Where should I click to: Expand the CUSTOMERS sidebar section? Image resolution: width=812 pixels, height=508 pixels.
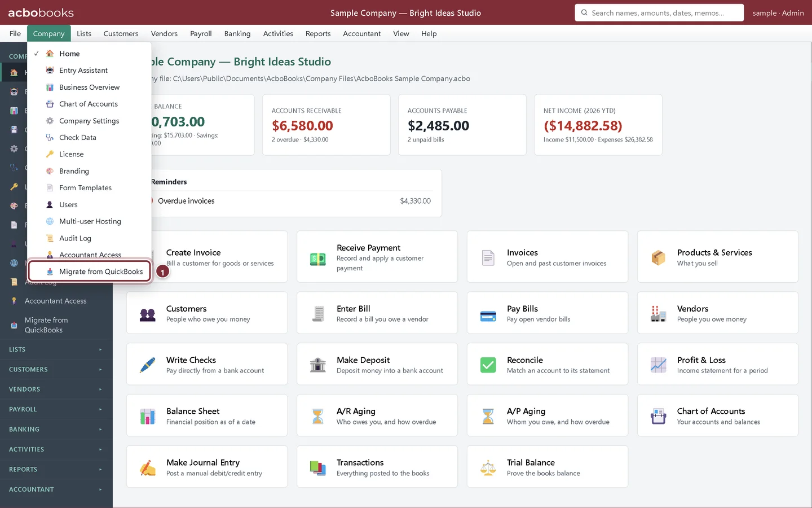[x=56, y=370]
